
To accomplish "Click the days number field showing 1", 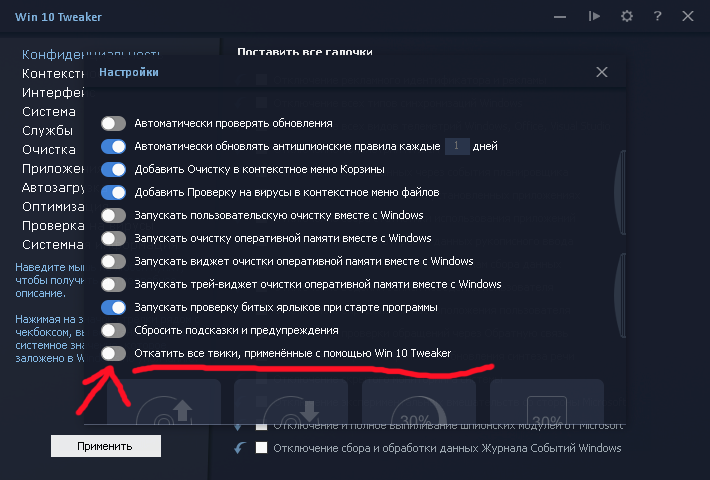I will pyautogui.click(x=456, y=146).
